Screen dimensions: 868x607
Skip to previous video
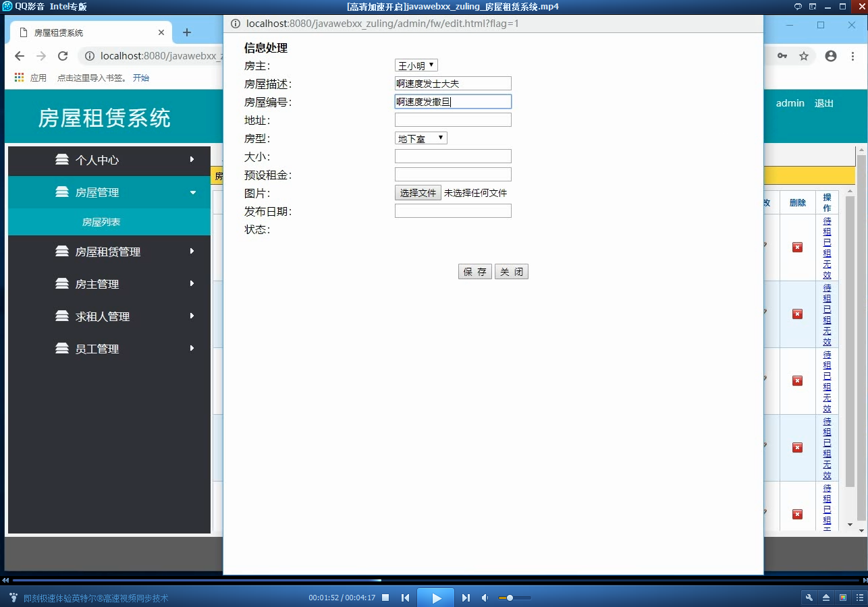(x=405, y=598)
